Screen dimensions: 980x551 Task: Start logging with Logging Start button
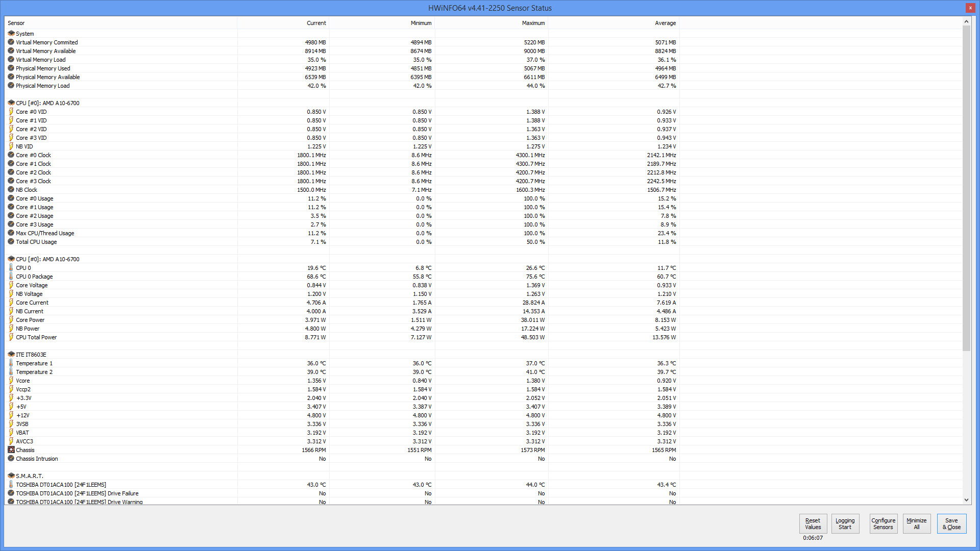[x=845, y=524]
